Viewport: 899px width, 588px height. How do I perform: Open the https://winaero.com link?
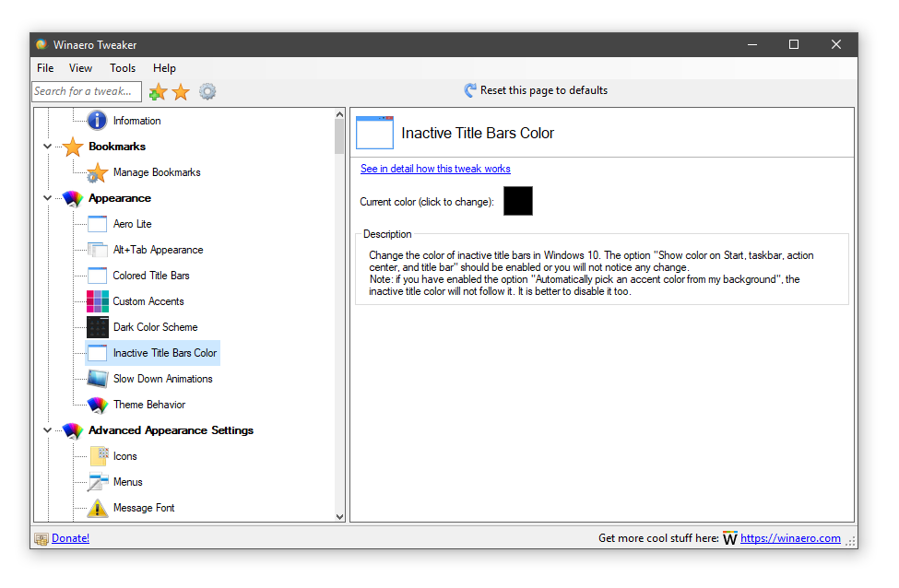[x=790, y=538]
